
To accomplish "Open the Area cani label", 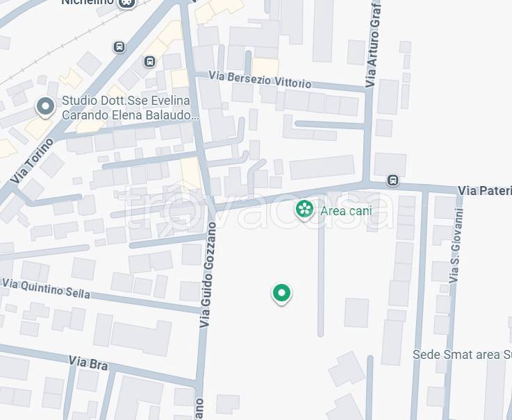I will pos(346,211).
